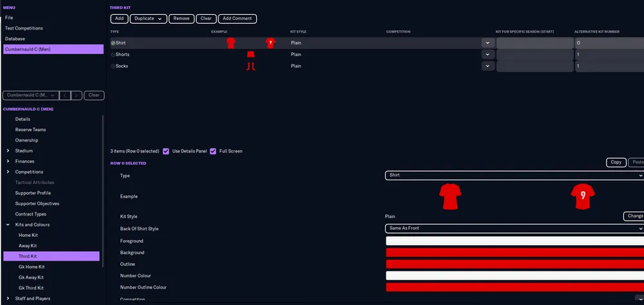Click the red Background colour swatch

(x=514, y=253)
